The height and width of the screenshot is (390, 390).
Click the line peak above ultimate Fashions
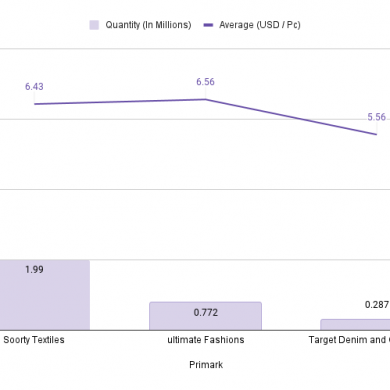205,99
